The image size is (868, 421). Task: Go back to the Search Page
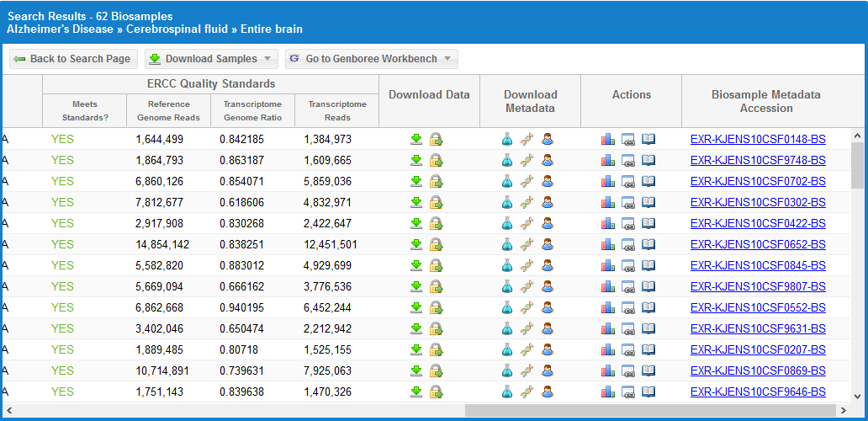click(x=72, y=59)
